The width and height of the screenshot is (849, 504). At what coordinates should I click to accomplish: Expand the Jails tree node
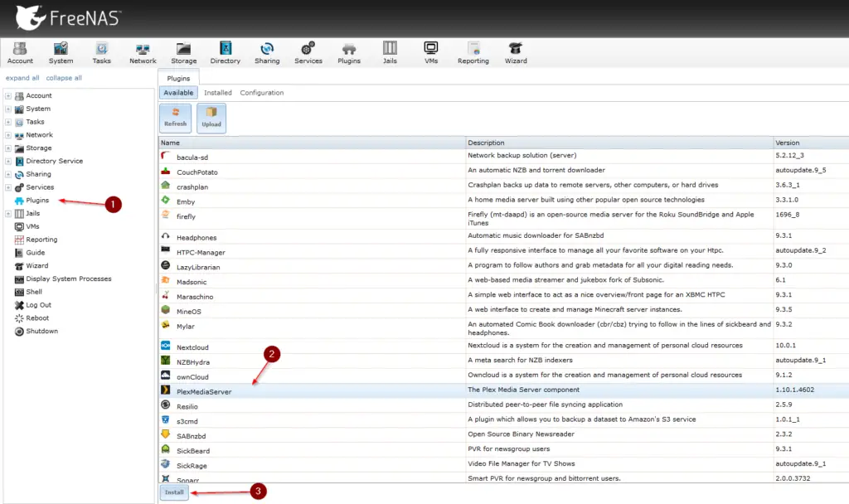click(x=8, y=213)
